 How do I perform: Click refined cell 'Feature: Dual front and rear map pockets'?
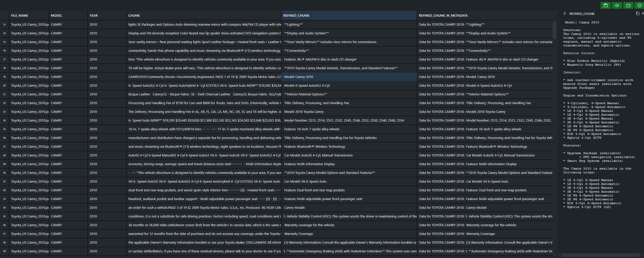tap(349, 190)
